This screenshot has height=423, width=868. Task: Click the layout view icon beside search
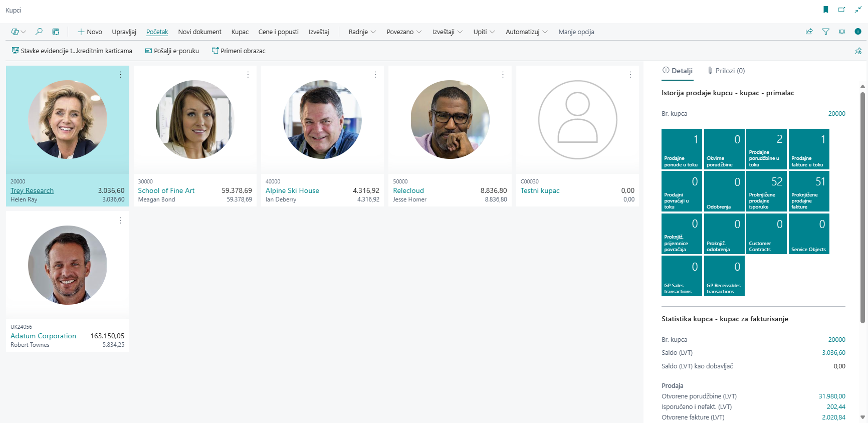(56, 32)
